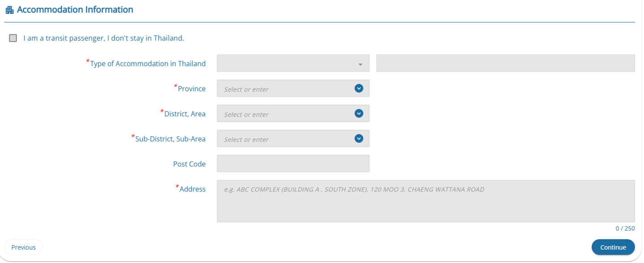Image resolution: width=644 pixels, height=263 pixels.
Task: Proceed with the Continue button
Action: click(x=613, y=247)
